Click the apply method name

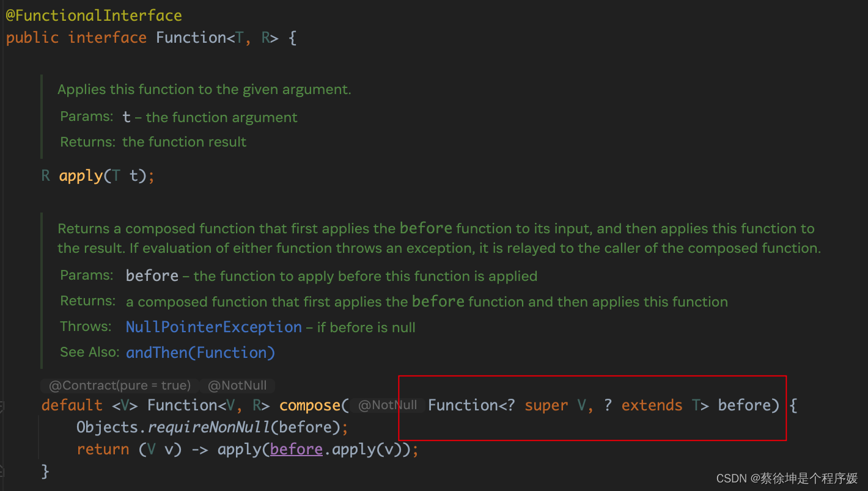tap(81, 176)
